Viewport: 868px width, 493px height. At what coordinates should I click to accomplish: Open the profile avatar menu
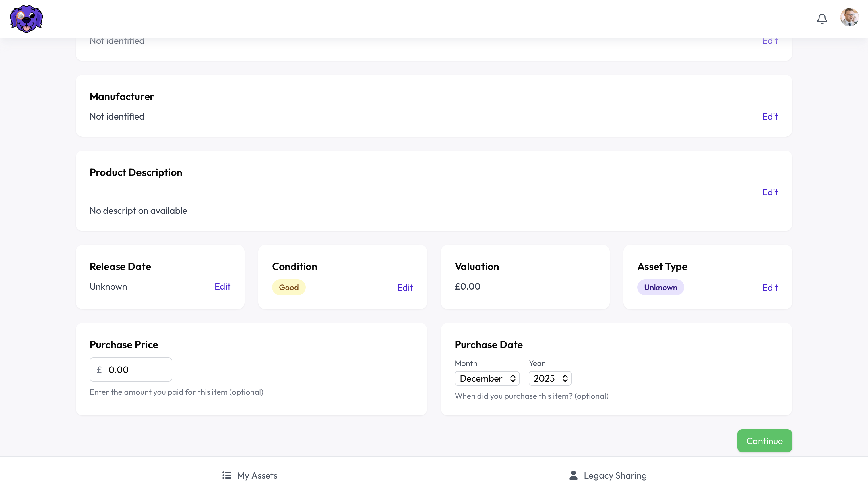coord(850,17)
